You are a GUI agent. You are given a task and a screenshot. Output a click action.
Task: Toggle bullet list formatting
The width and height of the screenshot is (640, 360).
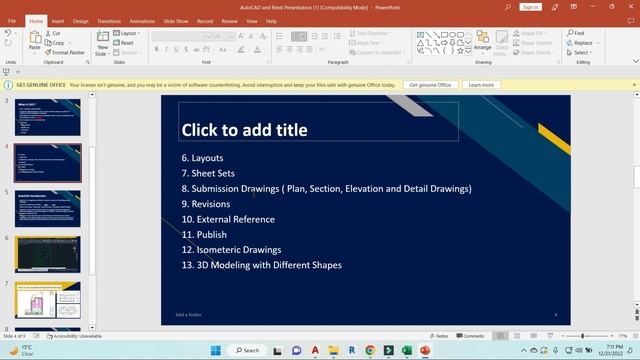tap(280, 36)
